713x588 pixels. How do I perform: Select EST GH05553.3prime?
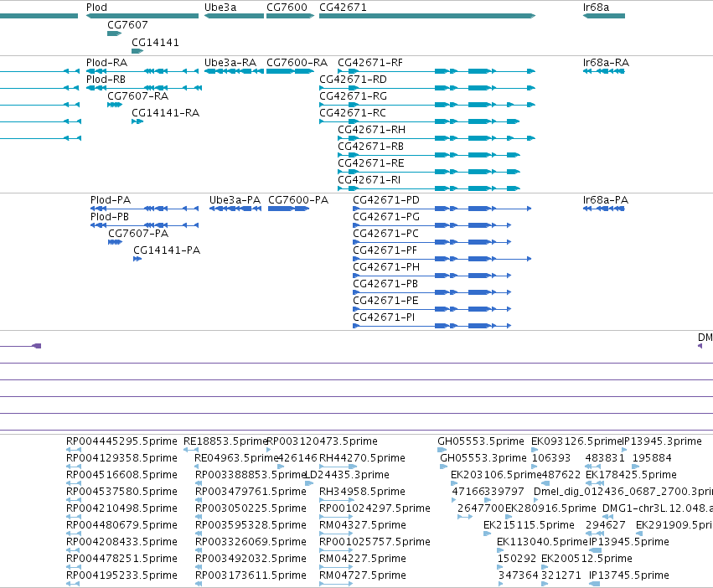click(x=483, y=457)
